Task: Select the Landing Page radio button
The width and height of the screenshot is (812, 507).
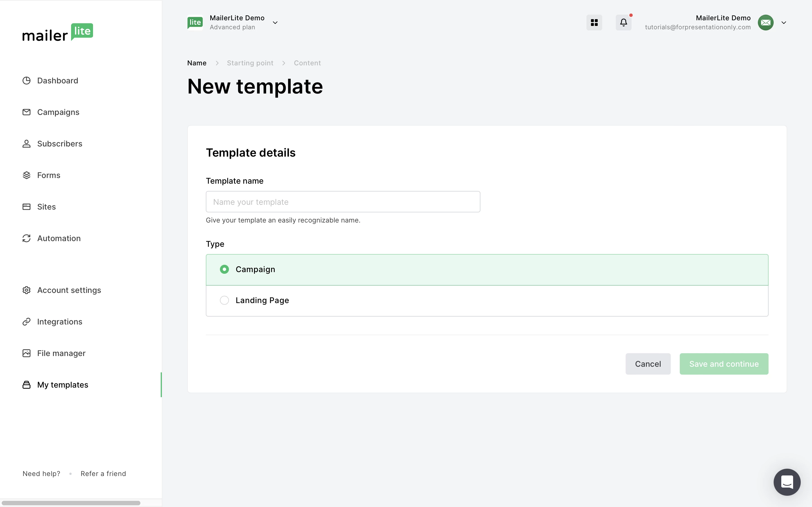Action: [x=224, y=300]
